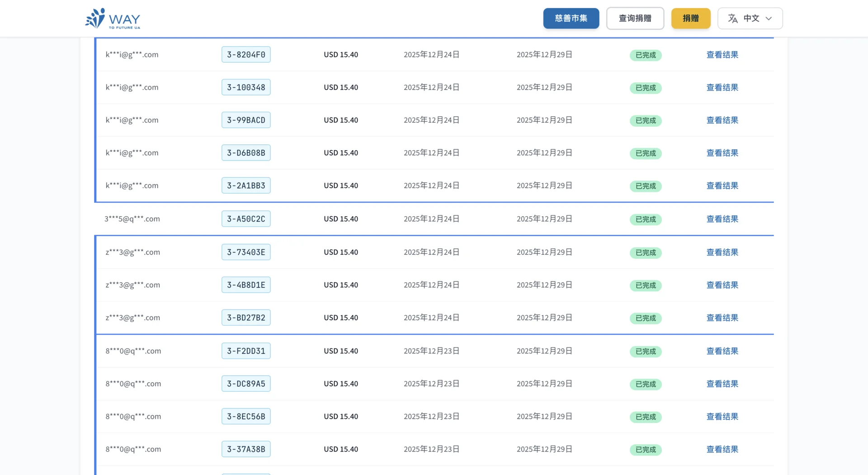The width and height of the screenshot is (868, 475).
Task: Open the 查询捐赠 page
Action: [x=635, y=19]
